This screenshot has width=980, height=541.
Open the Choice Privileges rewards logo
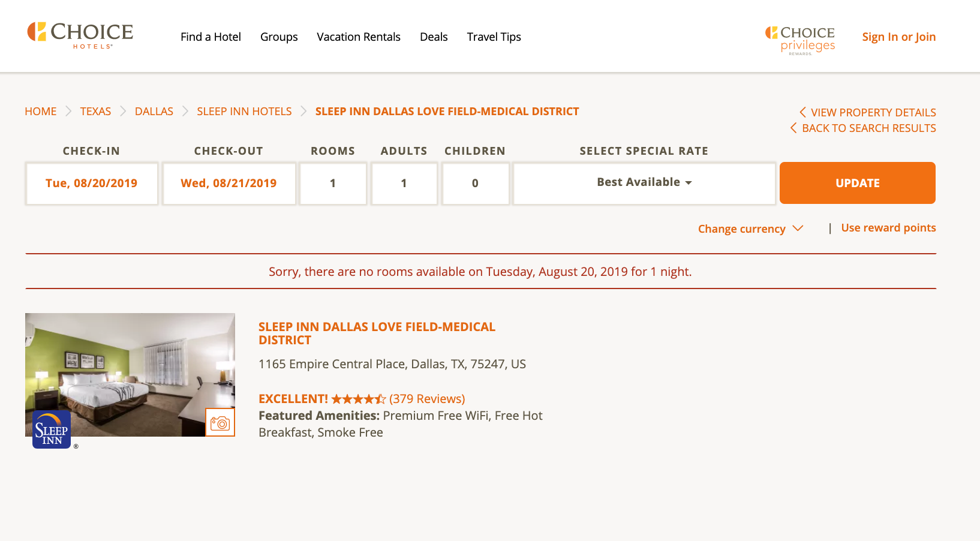coord(800,40)
